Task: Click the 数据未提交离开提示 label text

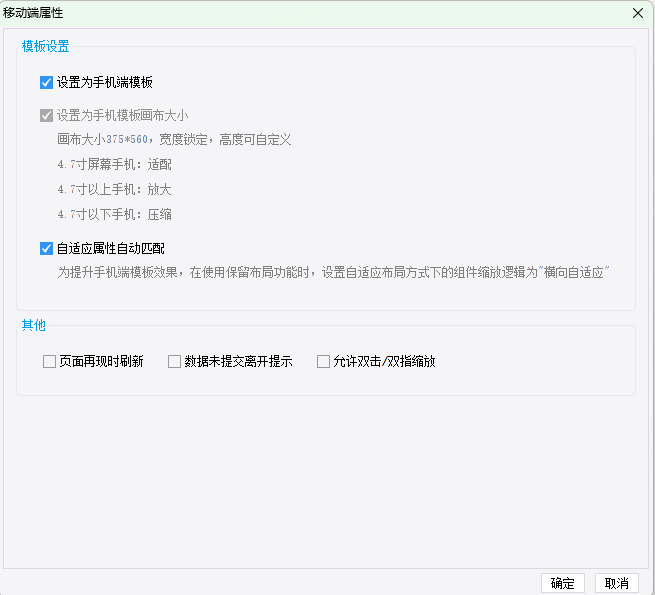Action: pos(238,361)
